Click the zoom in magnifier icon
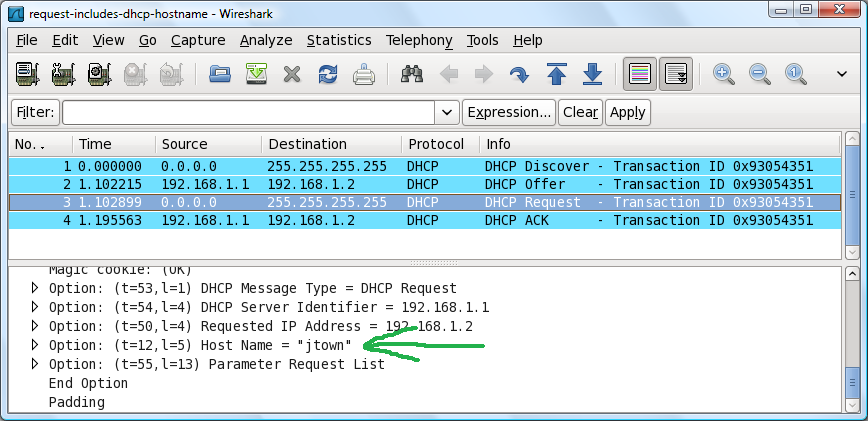This screenshot has width=868, height=421. coord(724,74)
